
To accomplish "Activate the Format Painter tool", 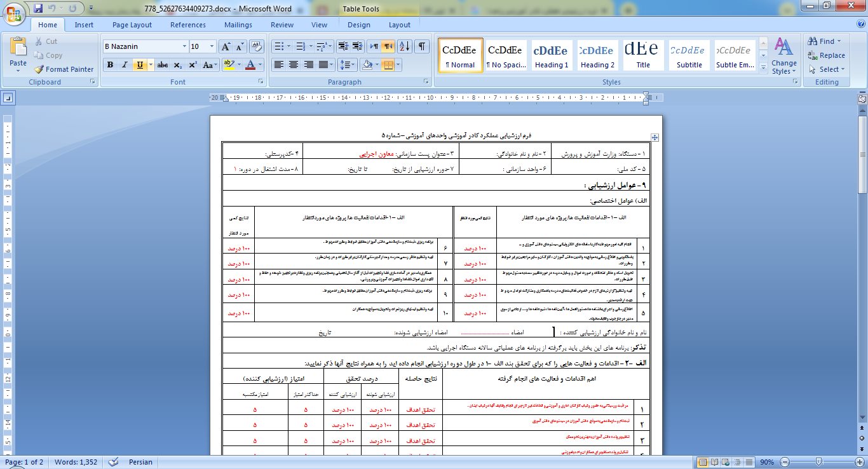I will [x=64, y=69].
